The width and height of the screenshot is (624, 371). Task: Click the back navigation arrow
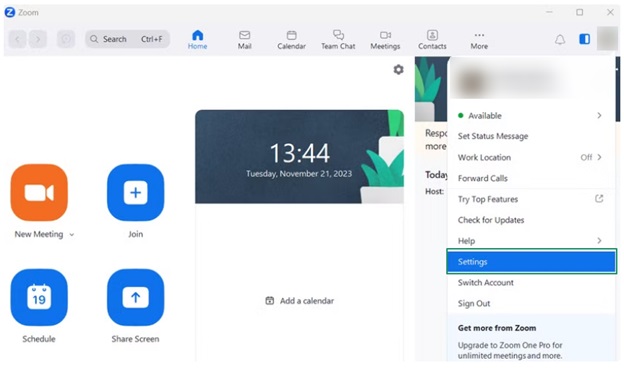18,39
